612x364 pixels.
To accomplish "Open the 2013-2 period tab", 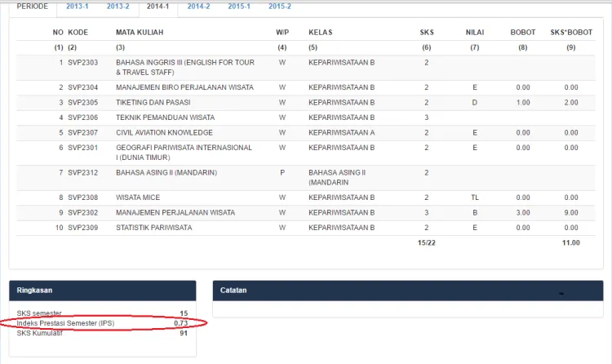I will 118,7.
